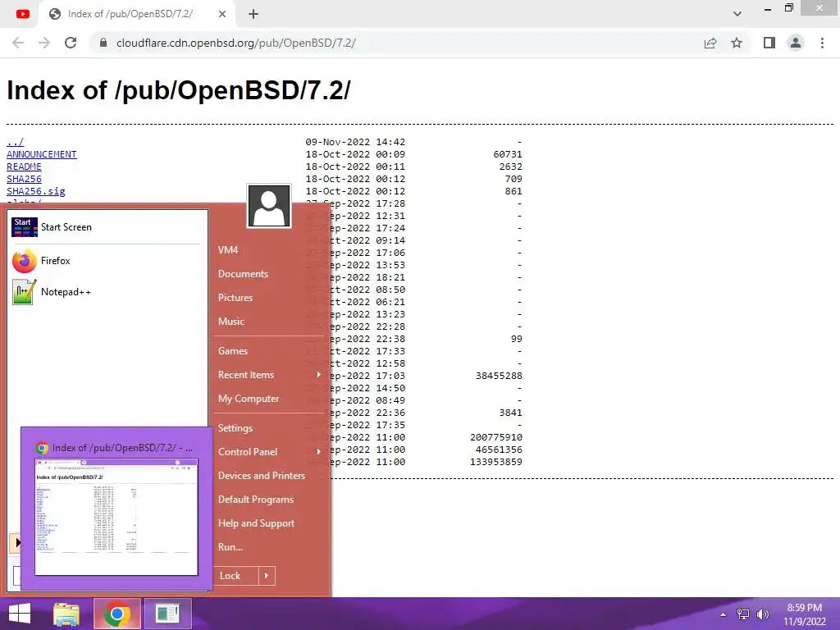The image size is (840, 630).
Task: Click the file size value 133953859
Action: [x=496, y=462]
